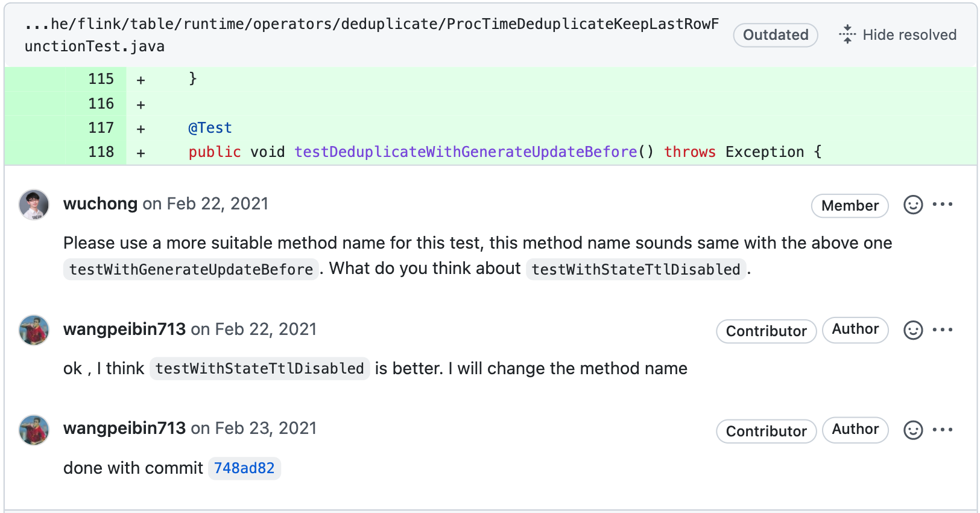The height and width of the screenshot is (513, 980).
Task: Open wangpeibin713 profile from Feb 22 comment
Action: [124, 330]
